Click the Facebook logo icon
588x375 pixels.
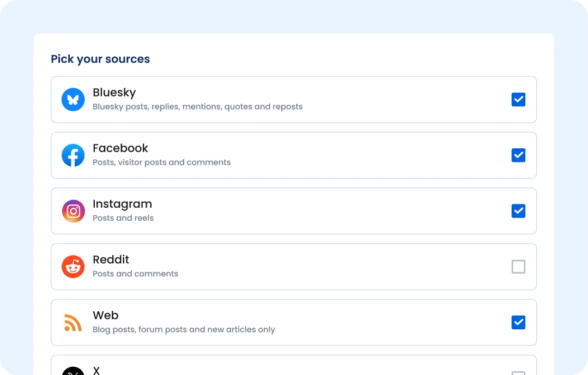point(73,155)
